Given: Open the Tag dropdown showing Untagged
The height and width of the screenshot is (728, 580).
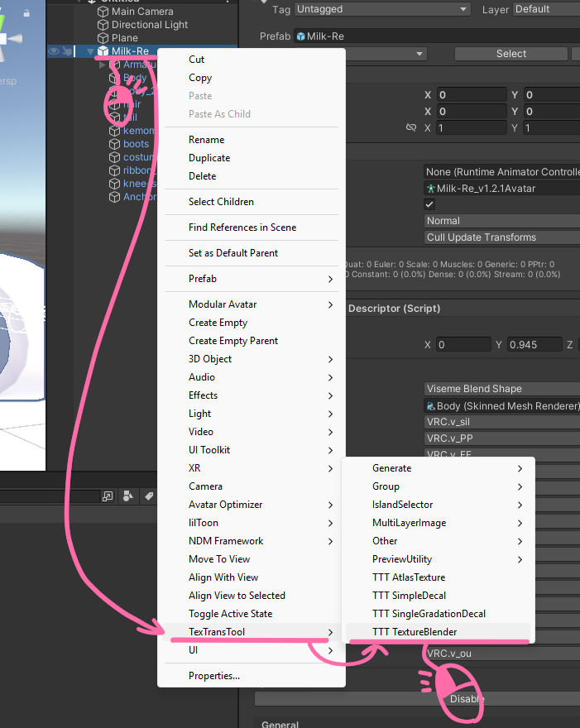Looking at the screenshot, I should [382, 9].
